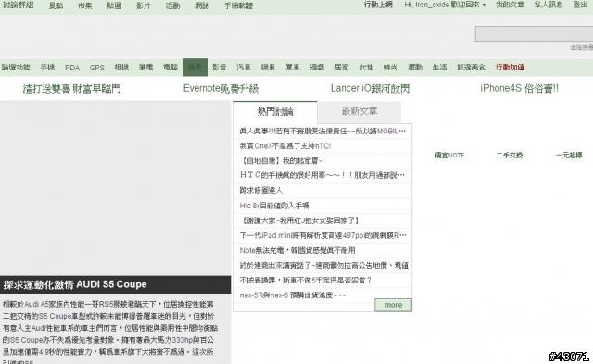Select the 遊戲 forum category

point(317,68)
